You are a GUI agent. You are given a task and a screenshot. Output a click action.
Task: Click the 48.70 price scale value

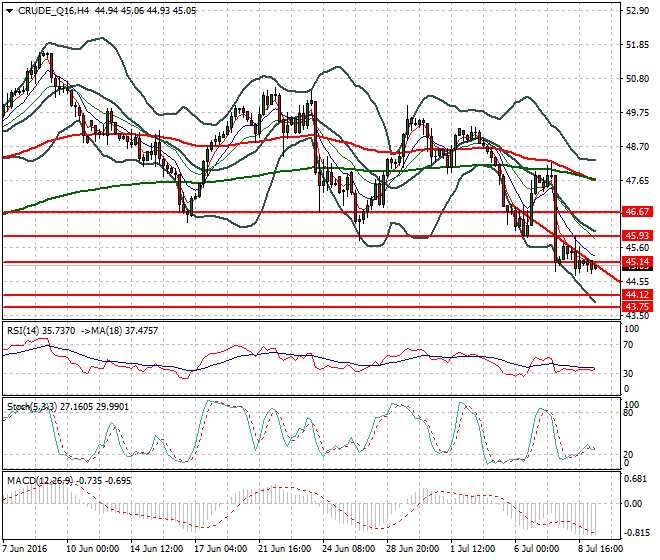click(x=637, y=147)
